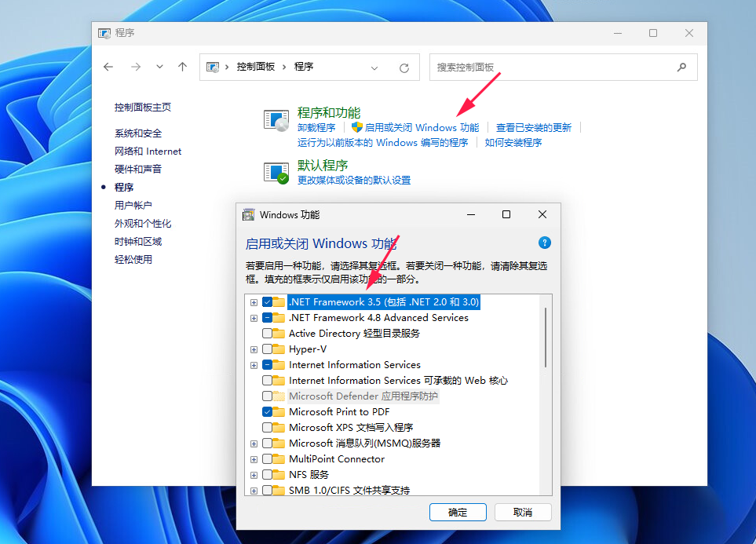Viewport: 756px width, 544px height.
Task: Open the recent locations chevron
Action: pyautogui.click(x=159, y=67)
